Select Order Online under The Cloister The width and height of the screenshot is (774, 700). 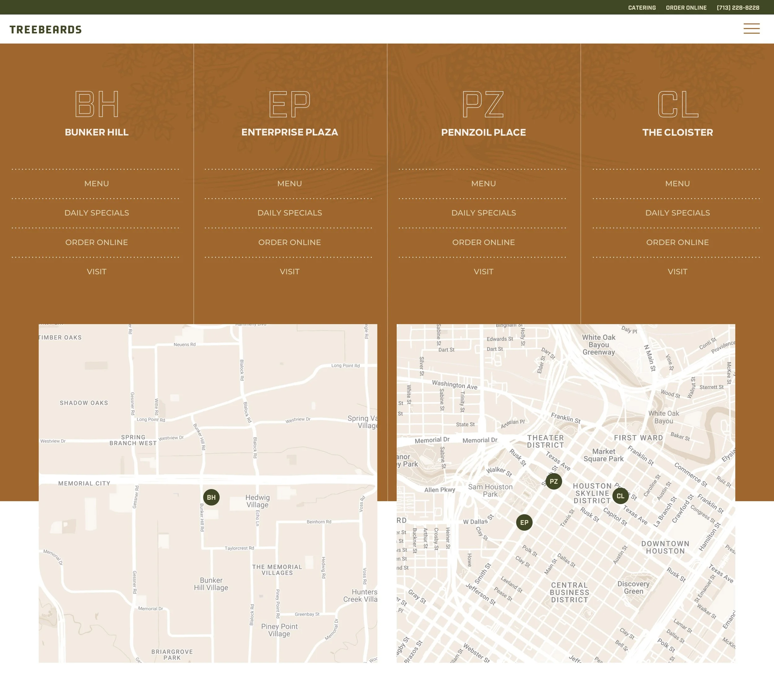[678, 242]
